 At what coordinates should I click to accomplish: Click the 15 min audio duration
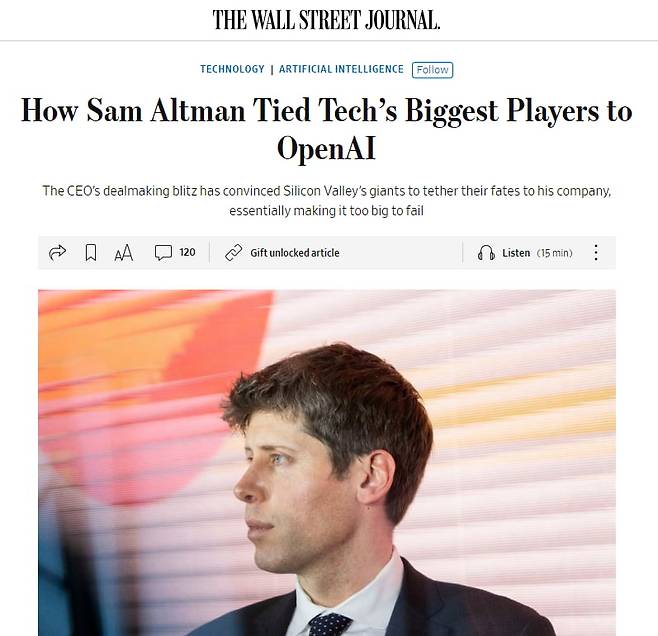555,253
